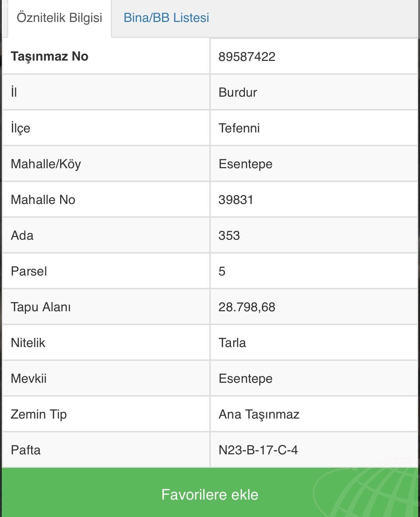
Task: Click the Mahalle No row label
Action: tap(43, 200)
